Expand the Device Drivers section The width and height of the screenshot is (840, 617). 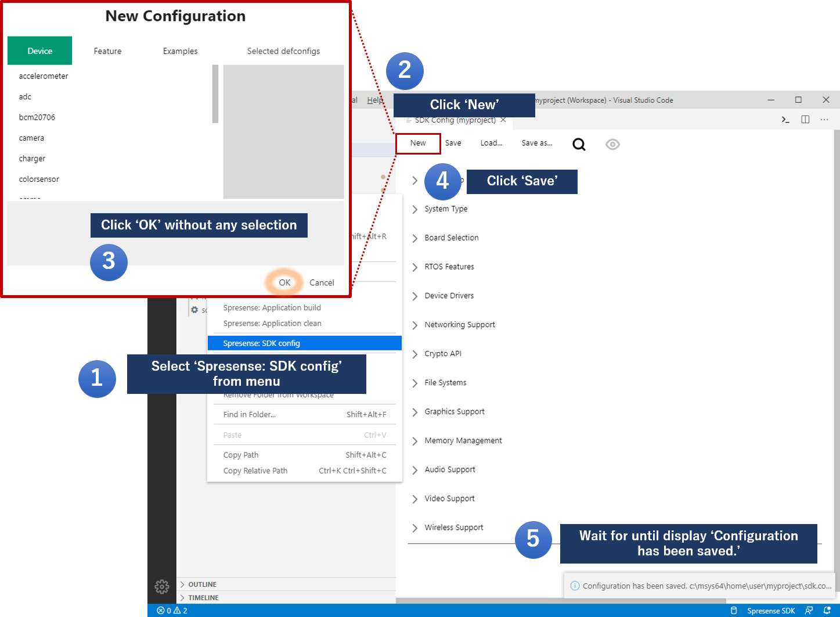pyautogui.click(x=449, y=296)
